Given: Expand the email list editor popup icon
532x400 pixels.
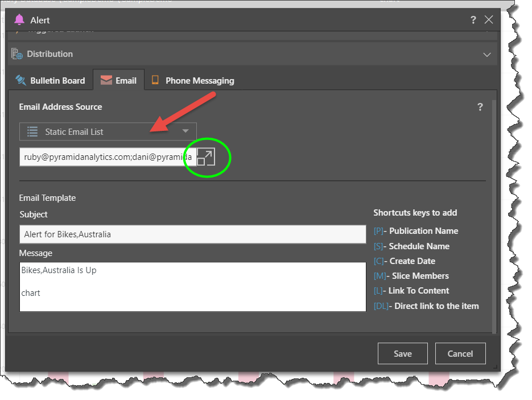Looking at the screenshot, I should coord(206,157).
